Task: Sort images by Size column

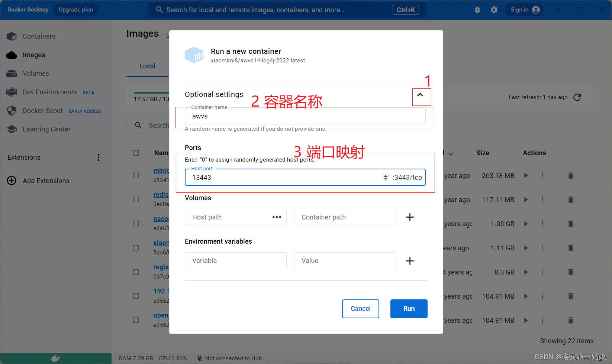Action: 483,153
